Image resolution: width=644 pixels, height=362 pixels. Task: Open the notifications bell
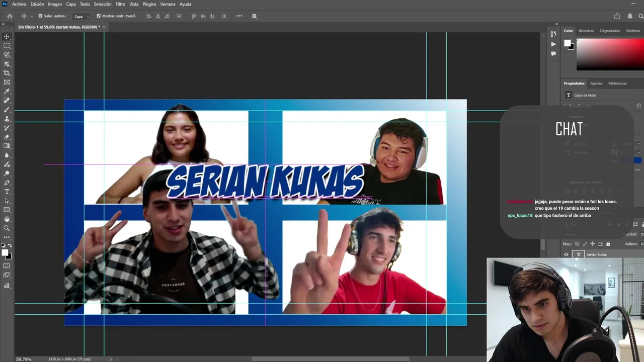pyautogui.click(x=630, y=16)
